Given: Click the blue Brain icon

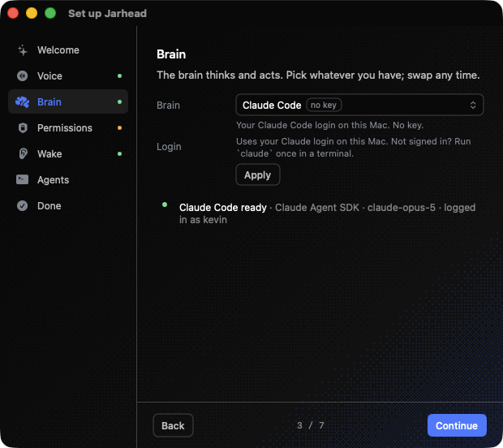Looking at the screenshot, I should pyautogui.click(x=23, y=102).
